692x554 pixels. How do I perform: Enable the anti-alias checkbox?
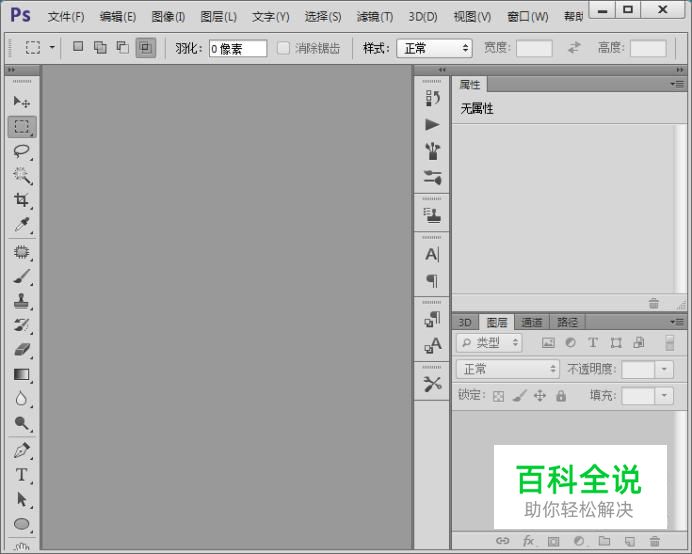click(x=283, y=48)
